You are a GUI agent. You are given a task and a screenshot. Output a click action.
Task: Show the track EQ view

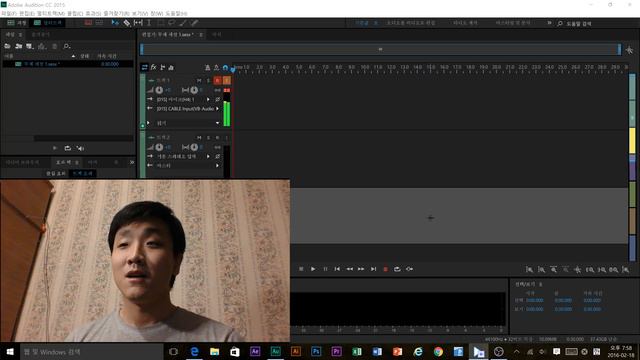pos(171,67)
